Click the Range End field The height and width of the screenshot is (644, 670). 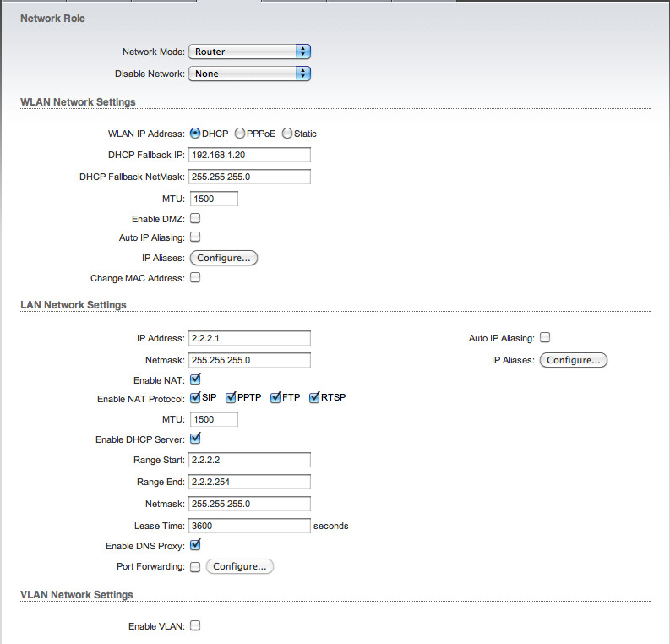coord(249,482)
